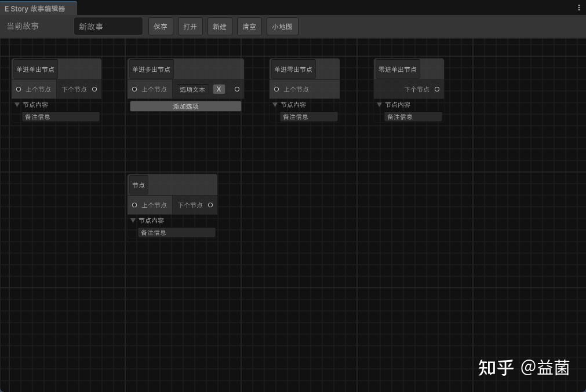The image size is (586, 392).
Task: Click 保存 to save the story
Action: 161,26
